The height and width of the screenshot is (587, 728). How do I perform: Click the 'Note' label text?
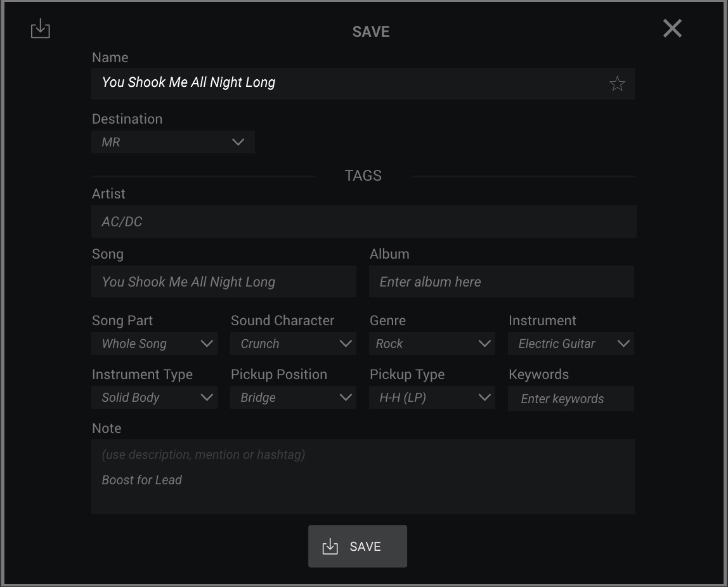(x=107, y=429)
